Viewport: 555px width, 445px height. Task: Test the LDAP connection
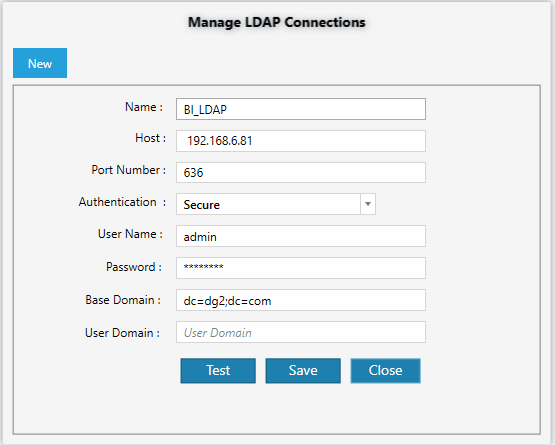tap(218, 371)
